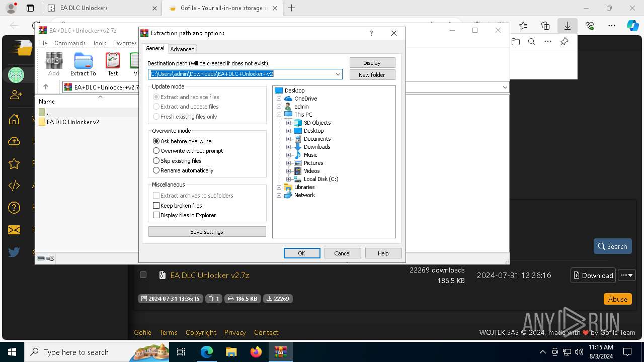Switch to Advanced tab
The image size is (644, 362).
[x=182, y=49]
